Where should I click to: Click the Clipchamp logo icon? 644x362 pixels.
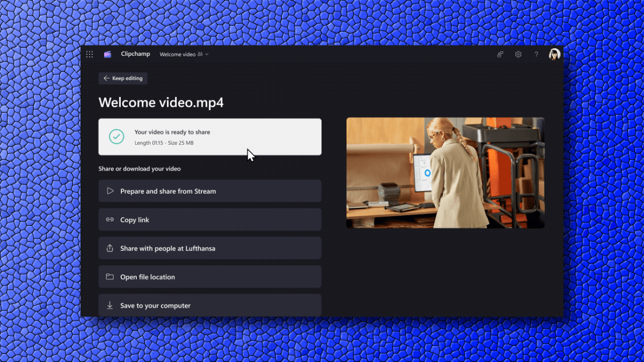coord(108,54)
